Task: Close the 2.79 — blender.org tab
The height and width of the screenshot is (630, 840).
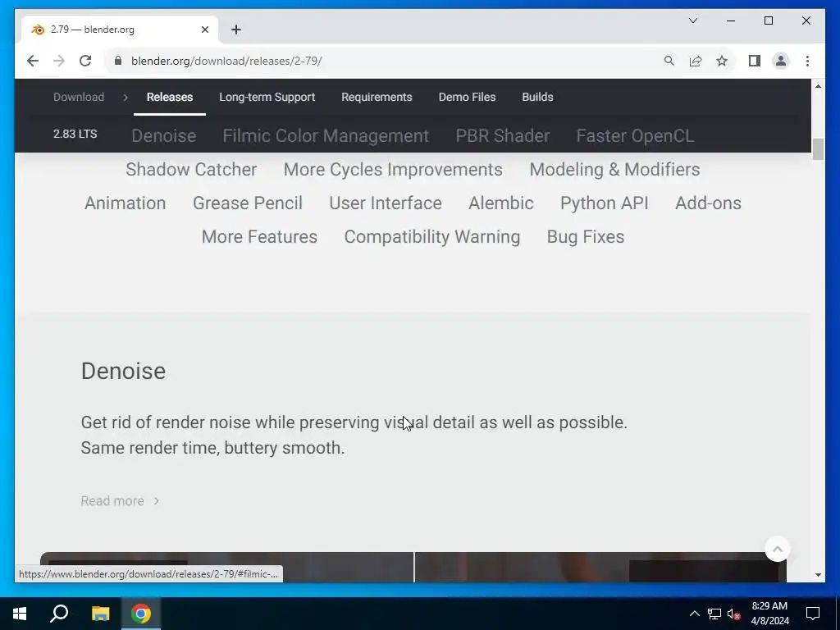Action: pos(204,30)
